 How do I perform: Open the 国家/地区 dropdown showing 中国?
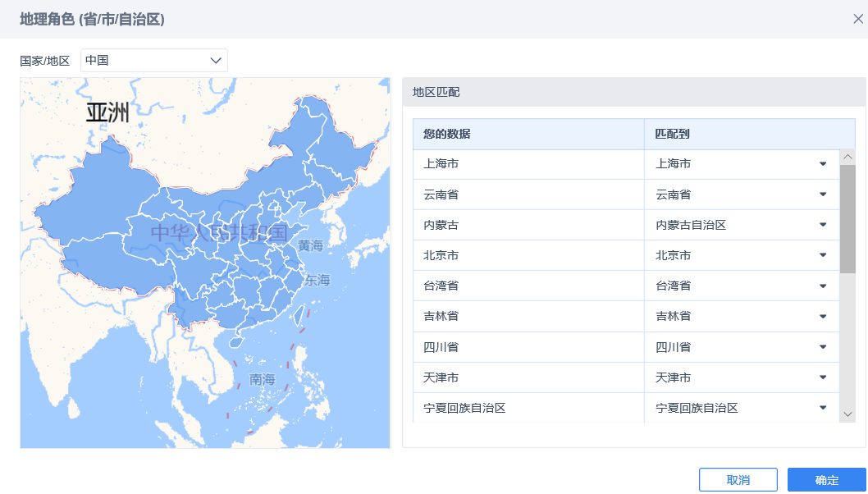click(x=153, y=61)
